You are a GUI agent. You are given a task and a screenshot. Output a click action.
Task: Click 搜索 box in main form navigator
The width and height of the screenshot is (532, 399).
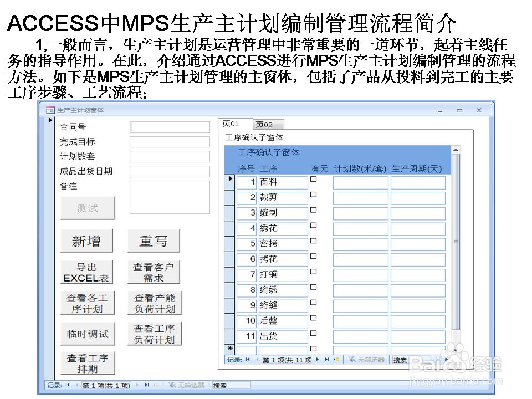click(x=232, y=385)
